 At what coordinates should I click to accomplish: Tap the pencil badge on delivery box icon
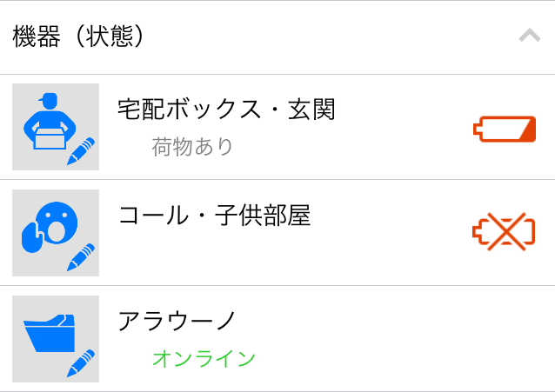point(81,151)
